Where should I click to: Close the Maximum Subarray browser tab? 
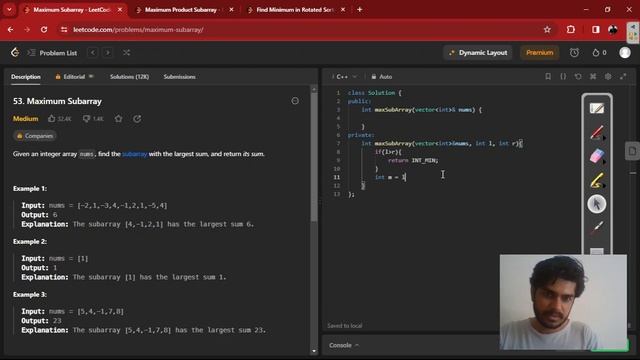coord(120,9)
